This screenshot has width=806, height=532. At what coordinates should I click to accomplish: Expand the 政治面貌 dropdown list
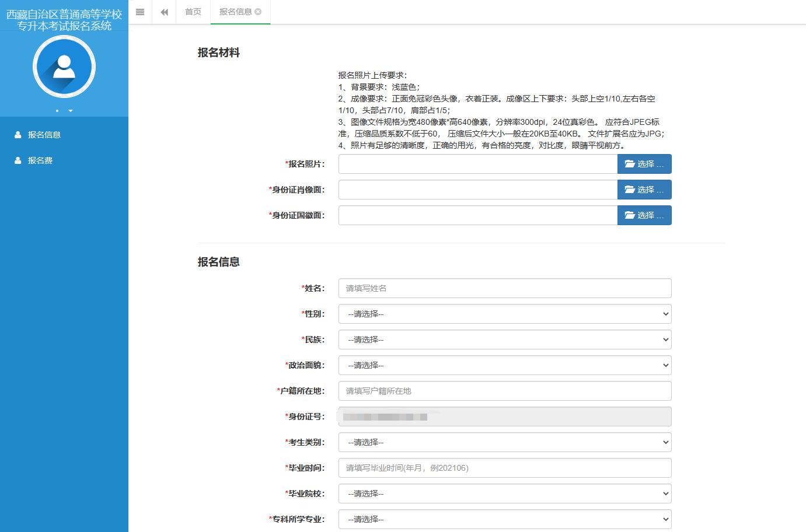click(504, 365)
